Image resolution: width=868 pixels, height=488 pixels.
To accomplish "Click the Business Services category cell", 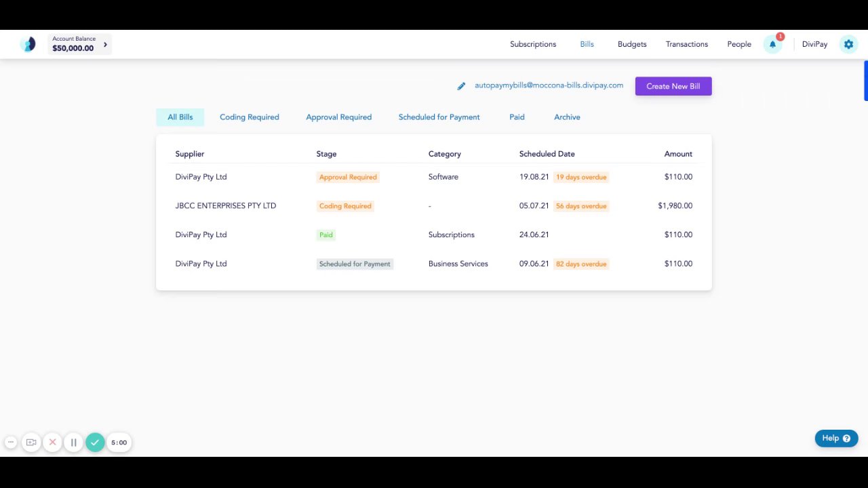I will coord(458,264).
